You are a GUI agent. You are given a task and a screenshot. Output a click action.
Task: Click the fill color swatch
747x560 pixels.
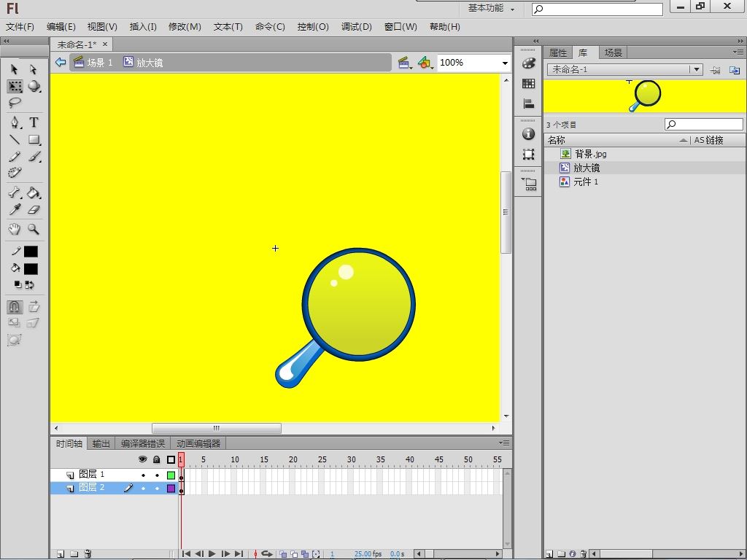[x=31, y=269]
